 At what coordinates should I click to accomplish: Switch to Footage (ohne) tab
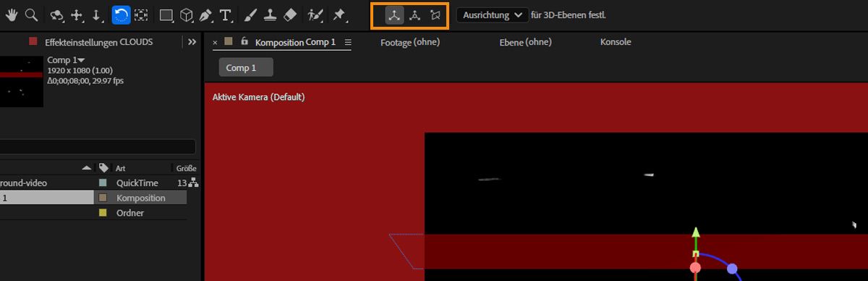click(x=409, y=42)
